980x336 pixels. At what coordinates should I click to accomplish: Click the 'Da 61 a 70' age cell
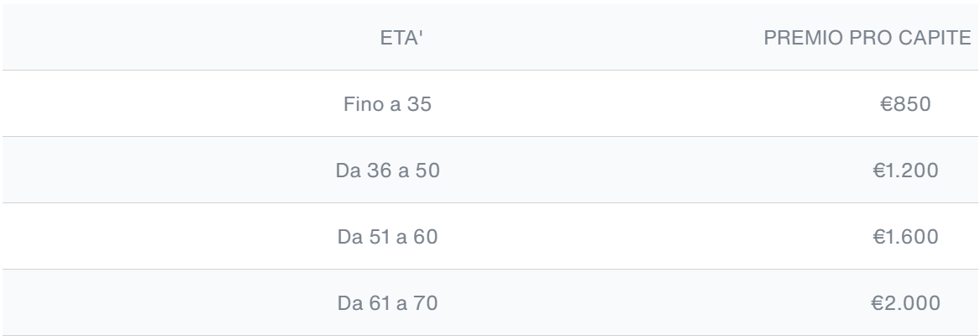[387, 303]
